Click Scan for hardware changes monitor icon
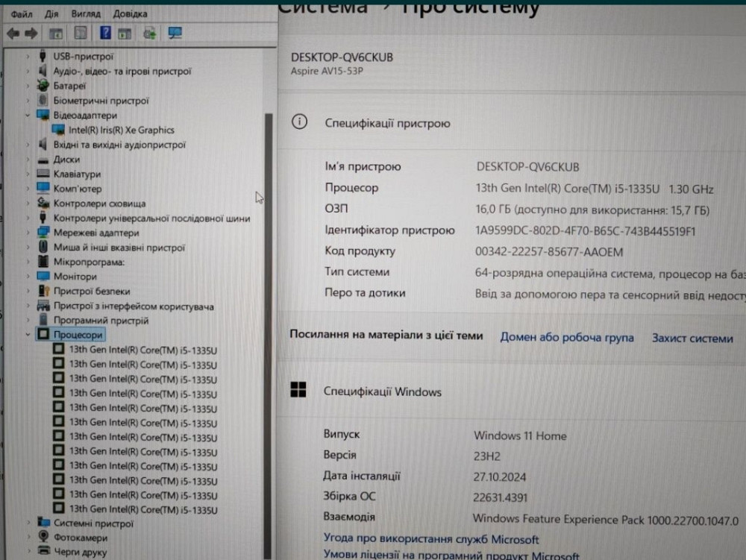The height and width of the screenshot is (560, 746). 175,33
